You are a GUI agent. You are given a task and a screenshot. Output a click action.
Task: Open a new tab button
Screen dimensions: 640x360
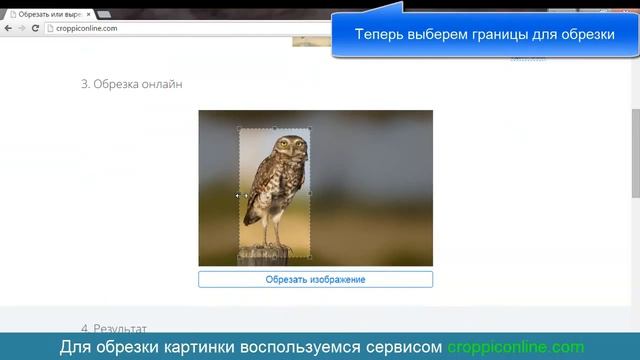point(104,15)
